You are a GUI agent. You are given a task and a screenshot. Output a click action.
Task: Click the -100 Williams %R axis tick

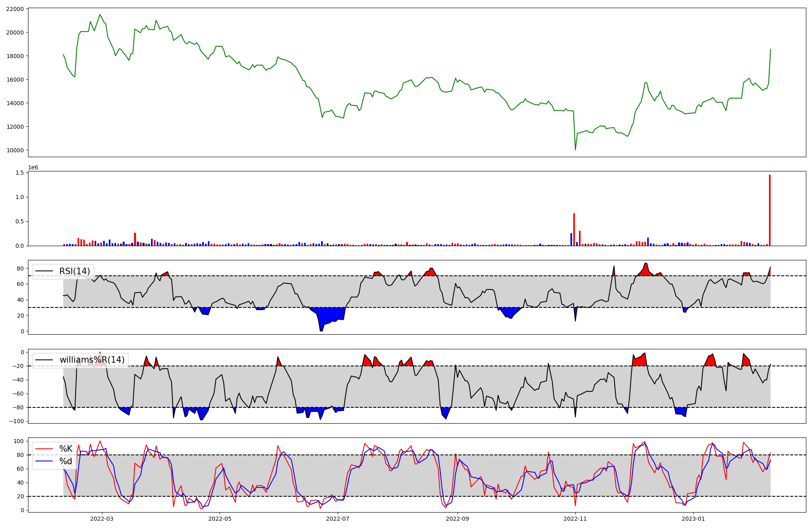pyautogui.click(x=16, y=421)
